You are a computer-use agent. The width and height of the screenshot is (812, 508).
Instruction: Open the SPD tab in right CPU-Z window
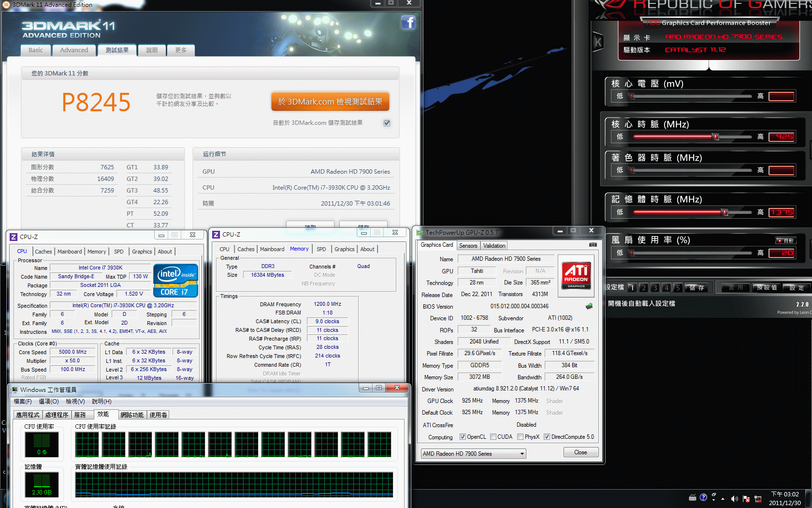point(321,249)
